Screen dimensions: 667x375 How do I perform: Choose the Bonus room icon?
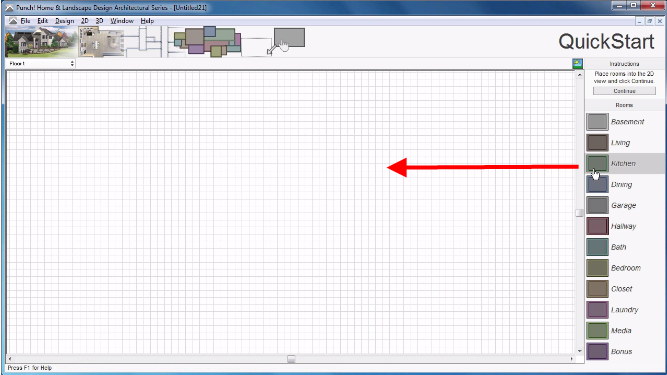click(x=597, y=351)
